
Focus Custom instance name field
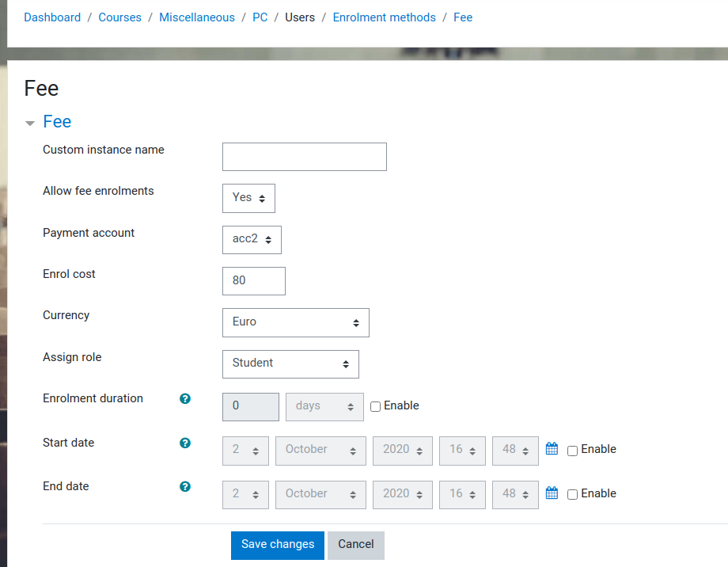click(x=305, y=157)
